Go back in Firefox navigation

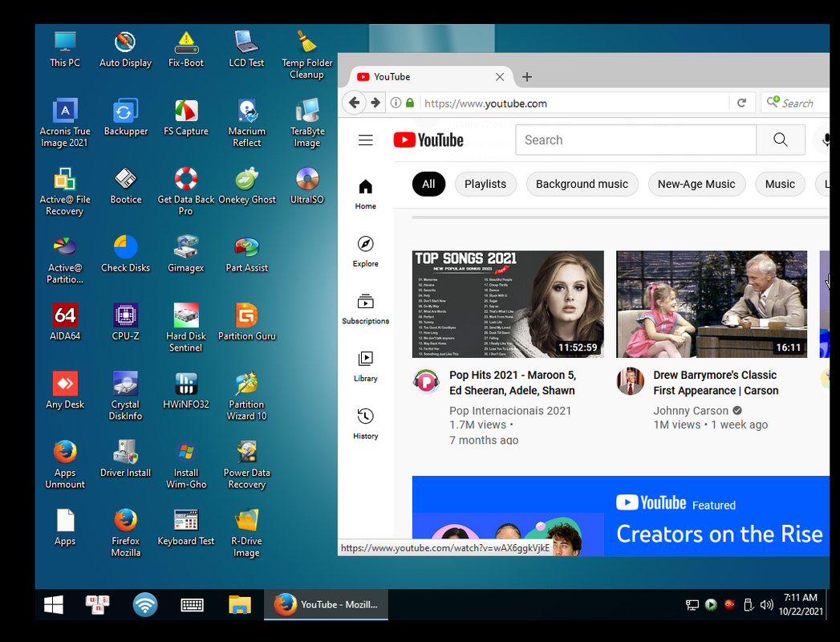[354, 103]
